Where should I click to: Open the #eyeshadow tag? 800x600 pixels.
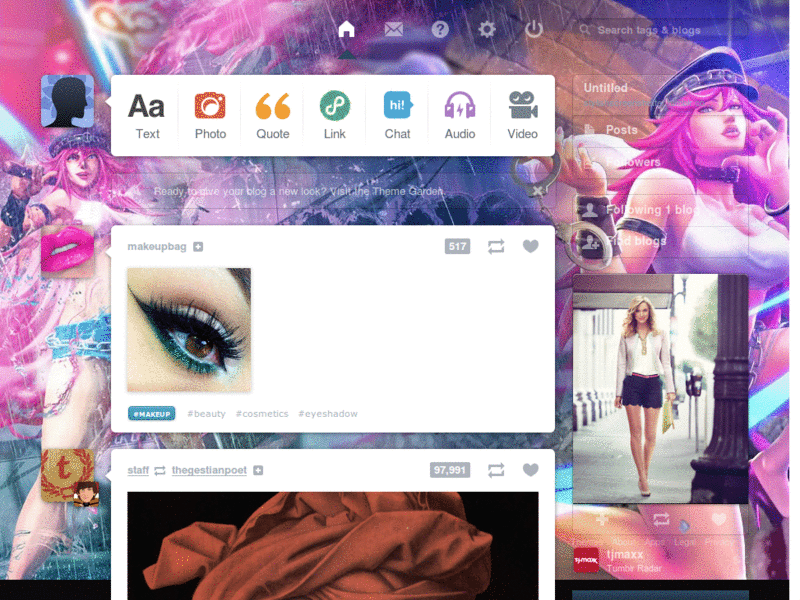pos(328,414)
